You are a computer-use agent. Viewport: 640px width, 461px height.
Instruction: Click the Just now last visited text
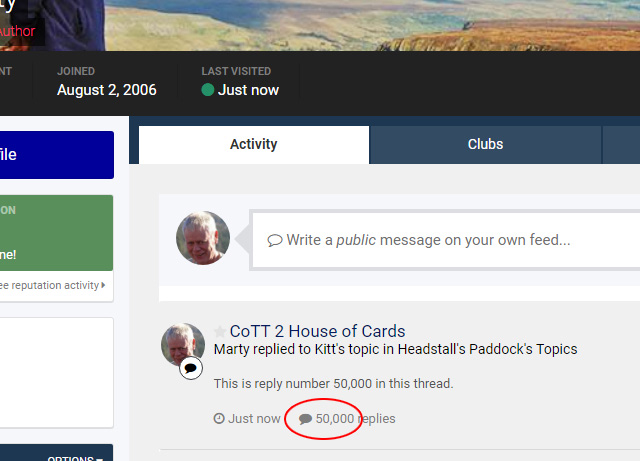tap(248, 90)
